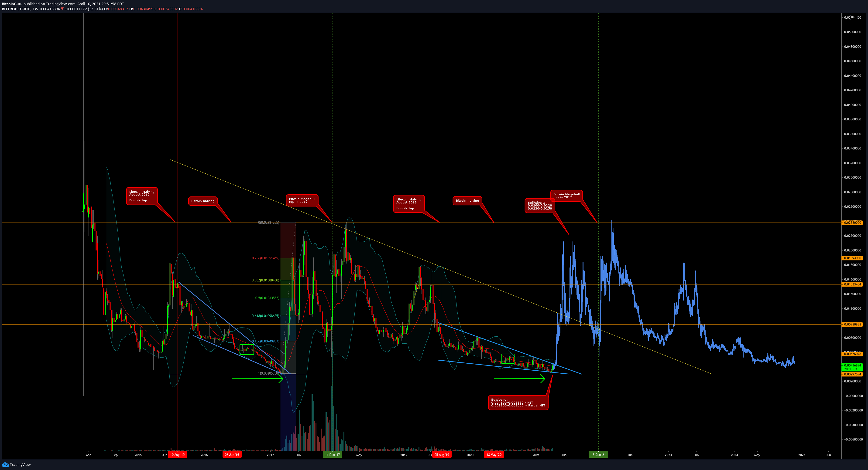Select the close value C:0.00416894
Viewport: 868px width, 470px height.
pos(191,9)
